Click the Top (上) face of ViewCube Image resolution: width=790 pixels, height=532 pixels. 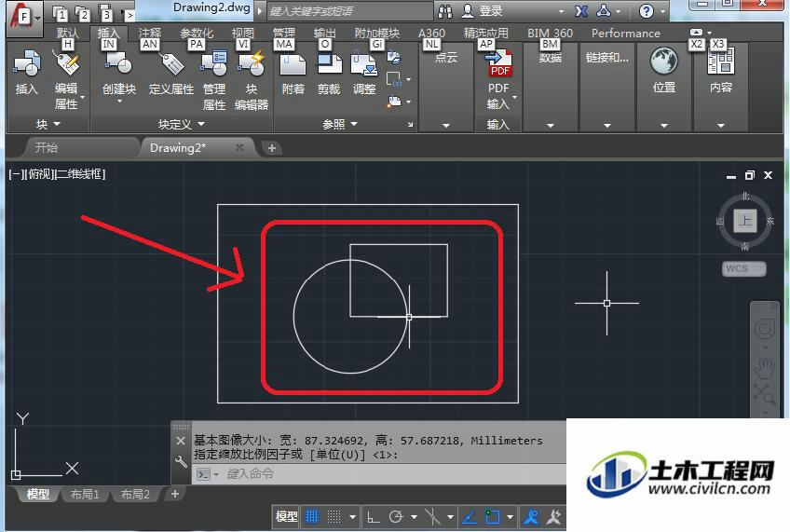coord(744,221)
